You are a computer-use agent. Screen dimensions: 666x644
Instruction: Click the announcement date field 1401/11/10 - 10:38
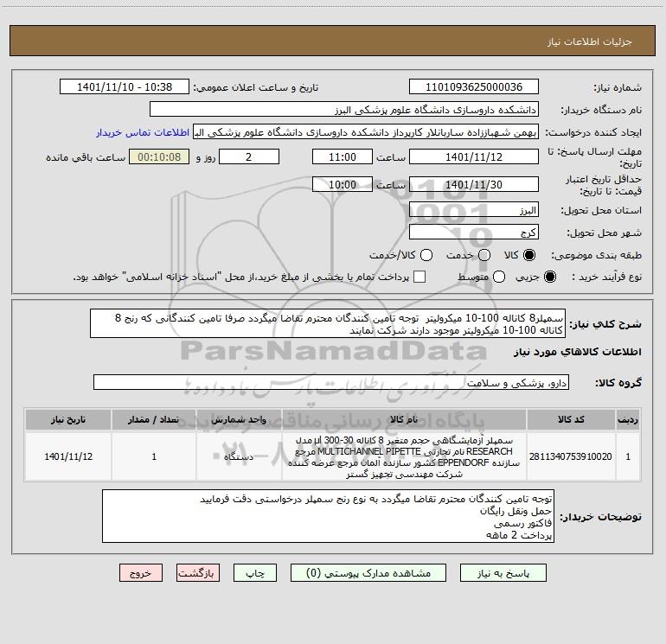125,87
